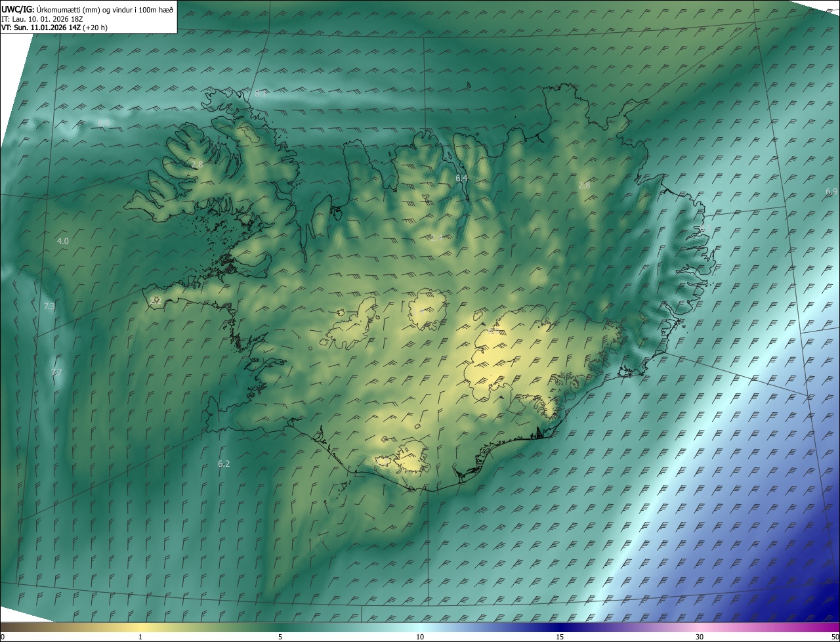Screen dimensions: 840x642
Task: Click the 6.4 value label in the north
Action: 461,179
